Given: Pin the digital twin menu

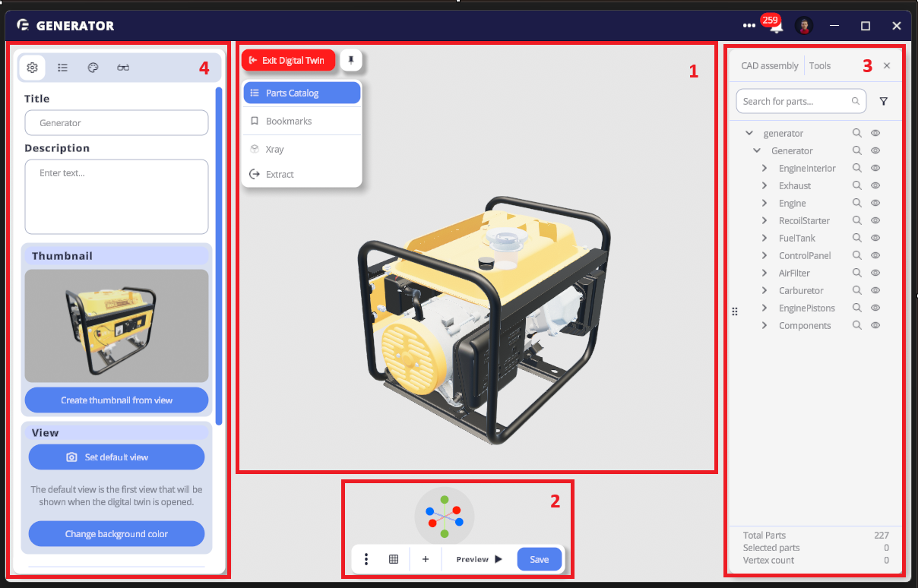Looking at the screenshot, I should coord(351,60).
